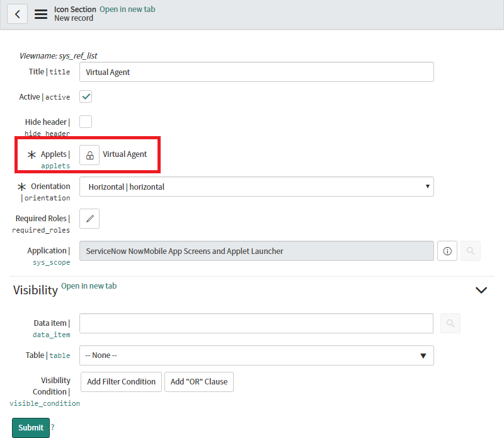Submit the new record
This screenshot has height=438, width=504.
point(31,428)
